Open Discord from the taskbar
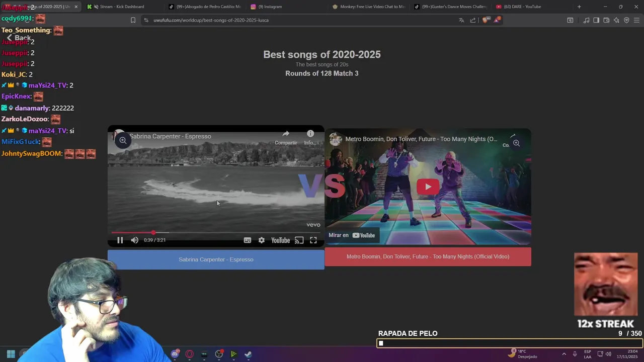 click(175, 354)
